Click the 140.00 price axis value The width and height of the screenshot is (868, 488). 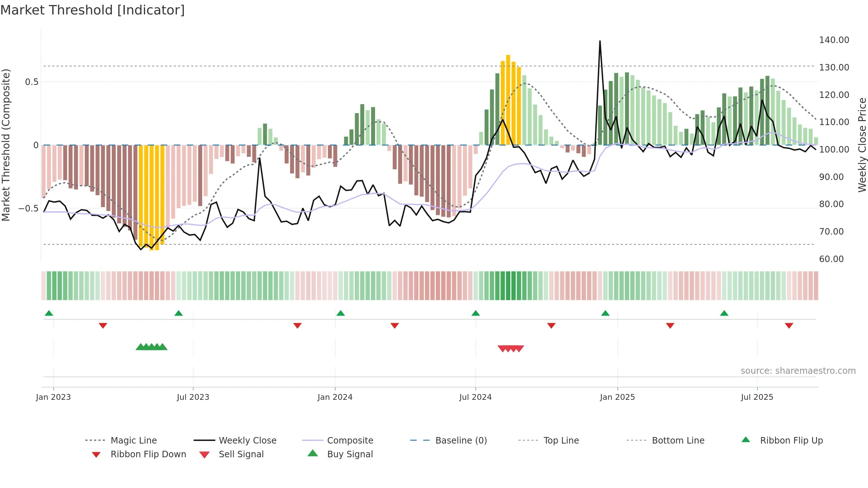[x=834, y=40]
